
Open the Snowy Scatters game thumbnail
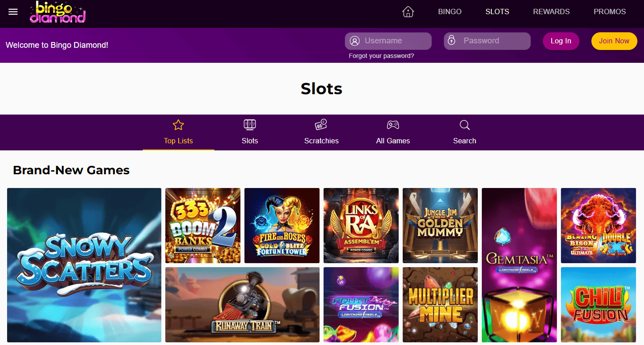pyautogui.click(x=84, y=265)
